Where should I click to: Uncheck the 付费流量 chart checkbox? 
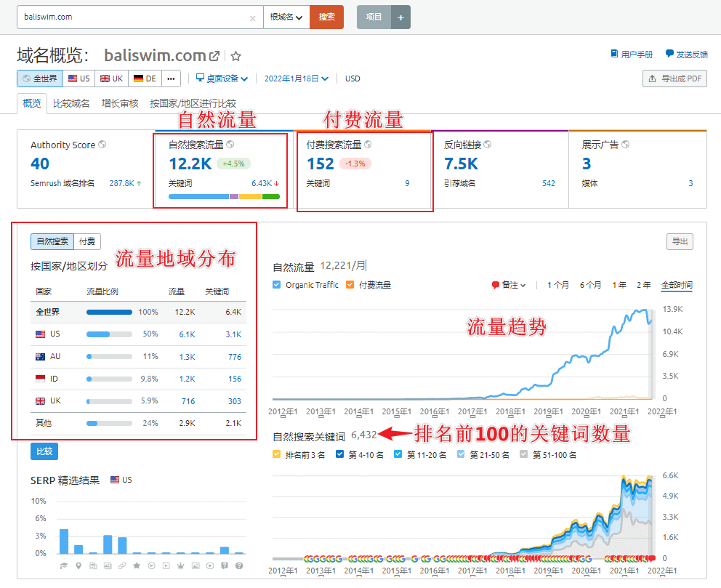point(350,285)
